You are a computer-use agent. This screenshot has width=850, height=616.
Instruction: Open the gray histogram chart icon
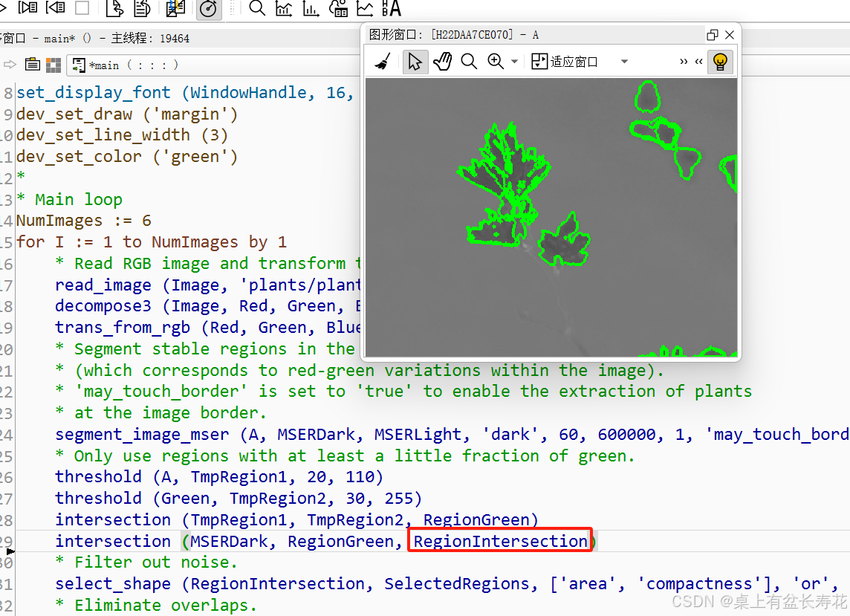284,8
